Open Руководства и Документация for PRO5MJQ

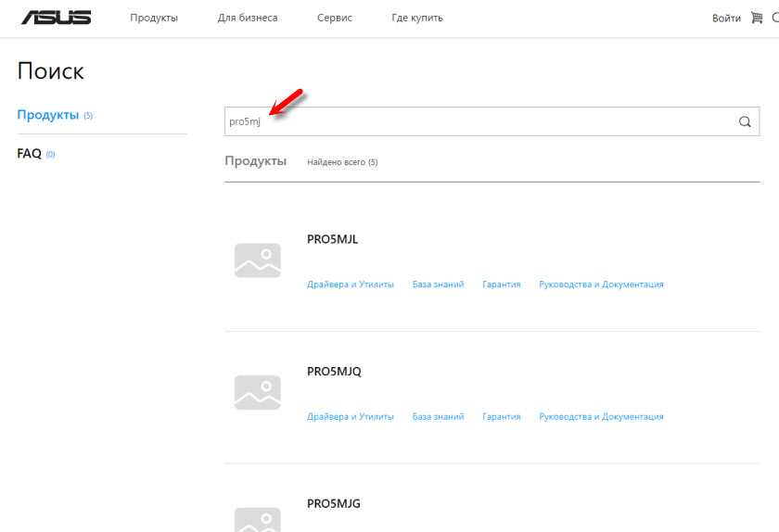[x=601, y=417]
